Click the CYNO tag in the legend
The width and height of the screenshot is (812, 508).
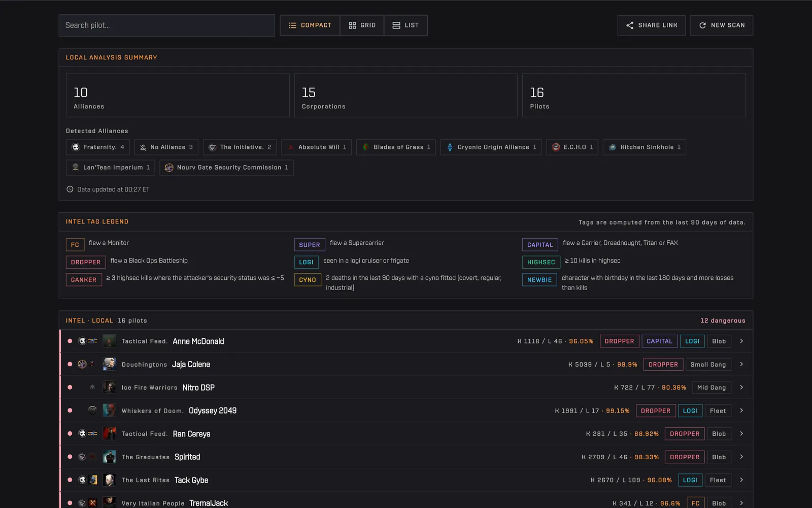coord(308,280)
